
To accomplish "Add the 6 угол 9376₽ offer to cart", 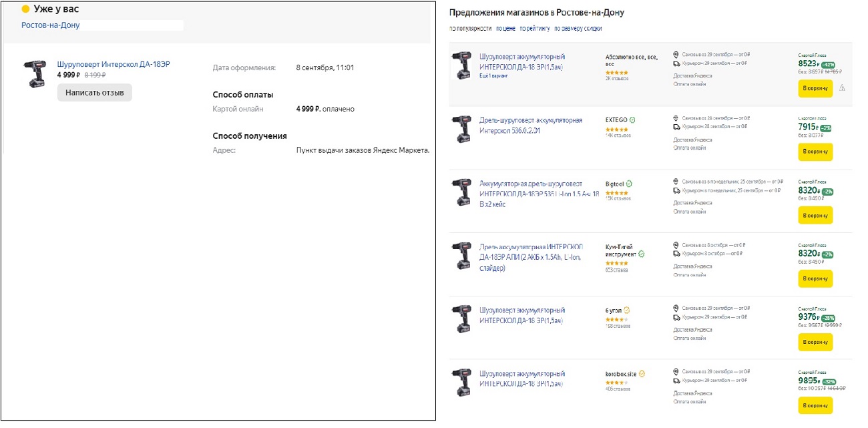I will click(815, 342).
